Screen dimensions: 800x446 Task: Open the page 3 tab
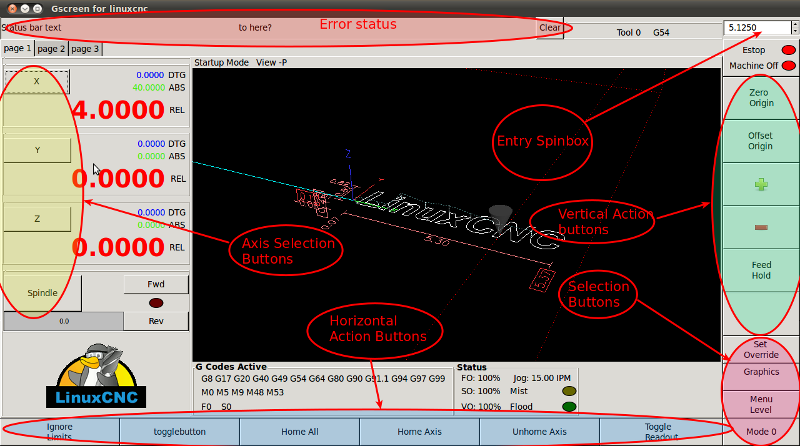click(x=85, y=49)
